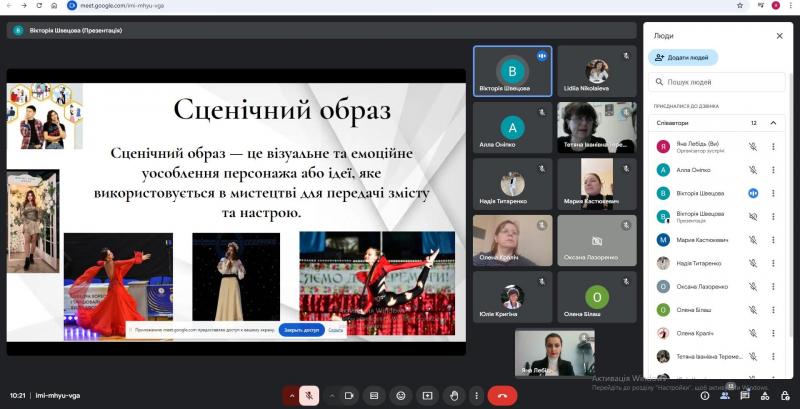The width and height of the screenshot is (800, 409).
Task: Click browser forward arrow
Action: (x=24, y=6)
